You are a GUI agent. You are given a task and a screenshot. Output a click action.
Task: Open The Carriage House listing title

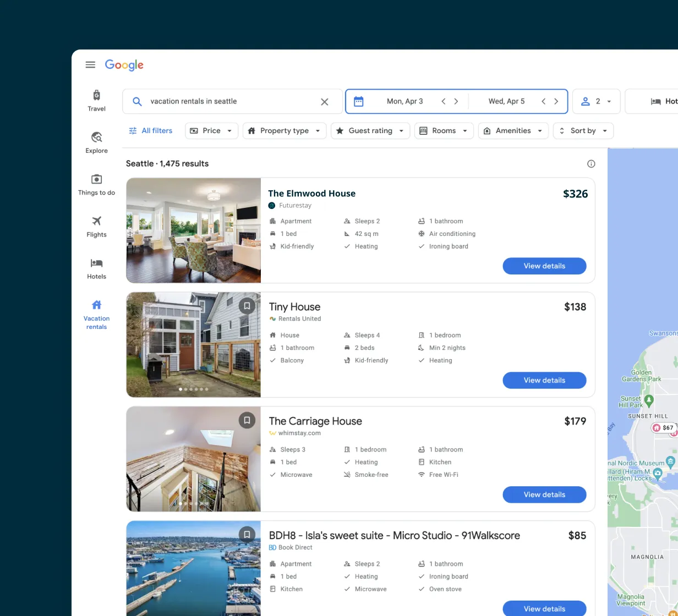coord(315,421)
